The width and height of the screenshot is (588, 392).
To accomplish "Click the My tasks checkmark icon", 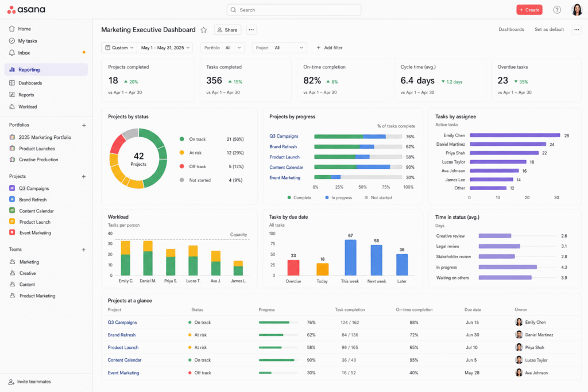I will [x=12, y=41].
